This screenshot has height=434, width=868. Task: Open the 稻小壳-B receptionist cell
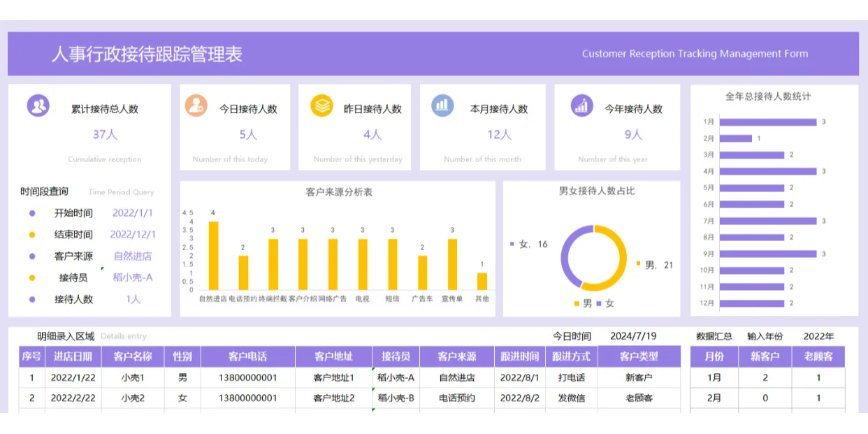396,398
